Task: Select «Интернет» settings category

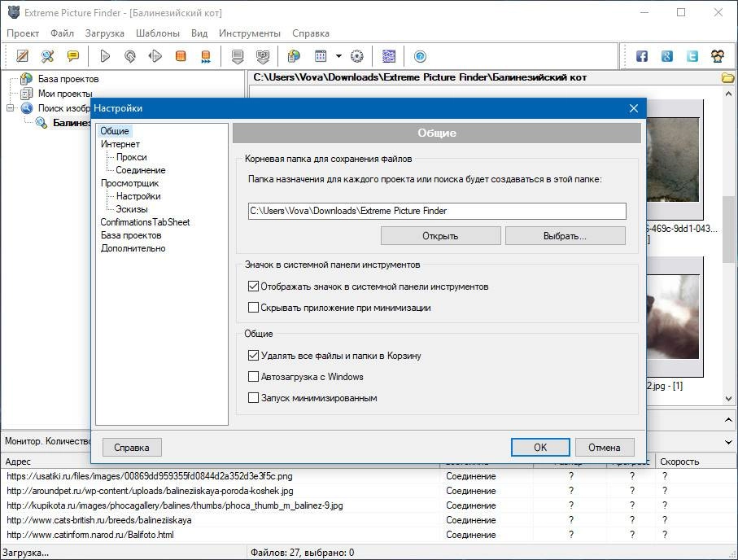Action: click(120, 144)
